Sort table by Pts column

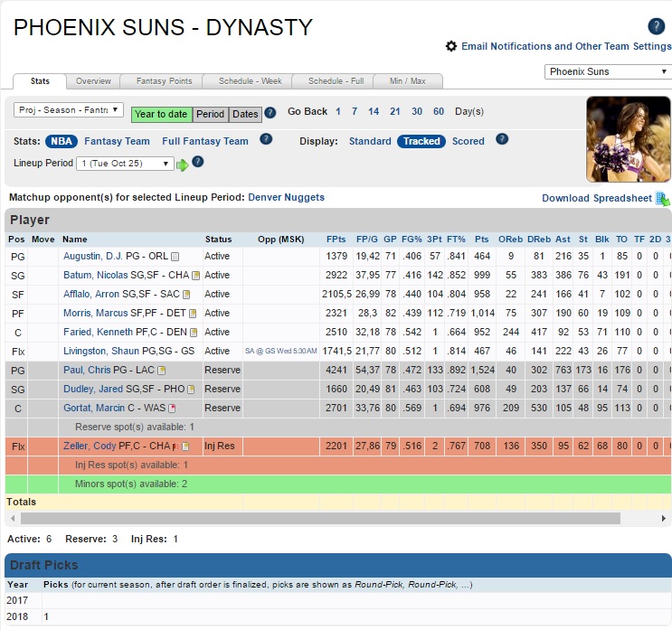point(482,240)
